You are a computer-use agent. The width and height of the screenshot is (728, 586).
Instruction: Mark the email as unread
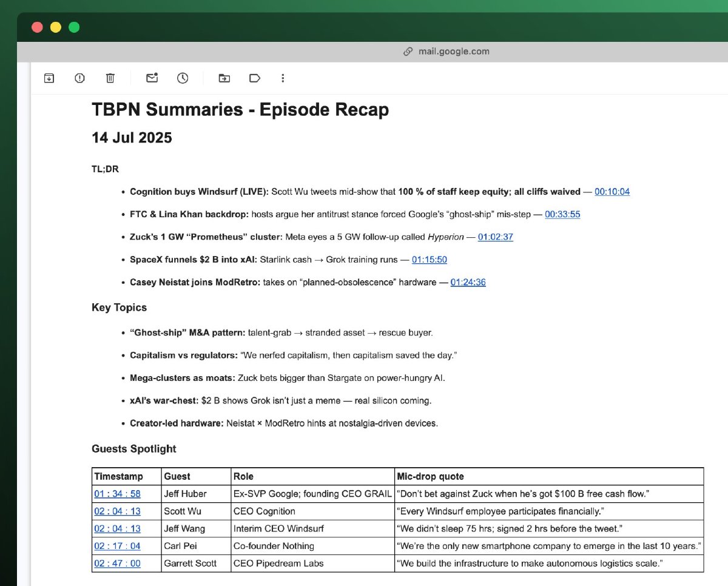tap(152, 78)
